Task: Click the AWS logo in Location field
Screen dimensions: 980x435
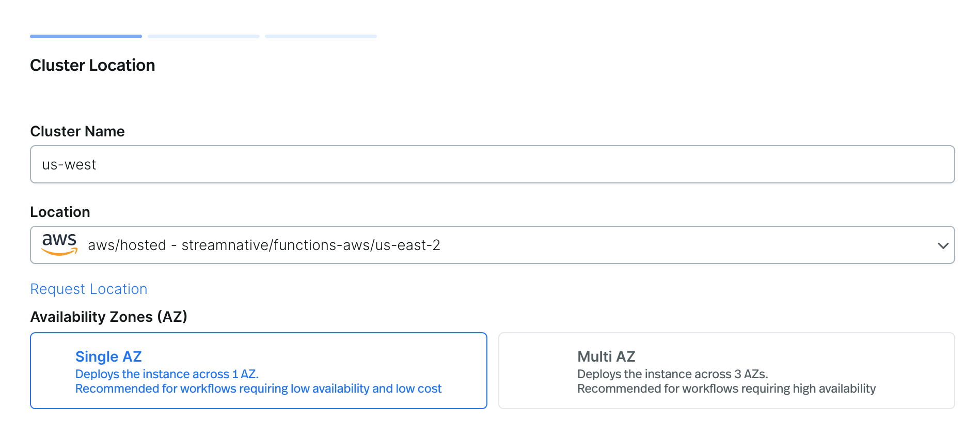Action: (x=59, y=244)
